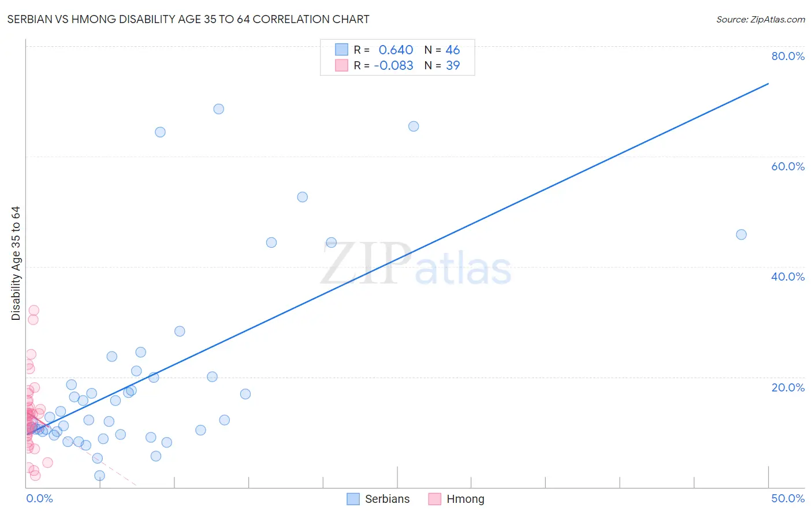Click the 0.0% x-axis label
The image size is (812, 515).
click(x=39, y=498)
